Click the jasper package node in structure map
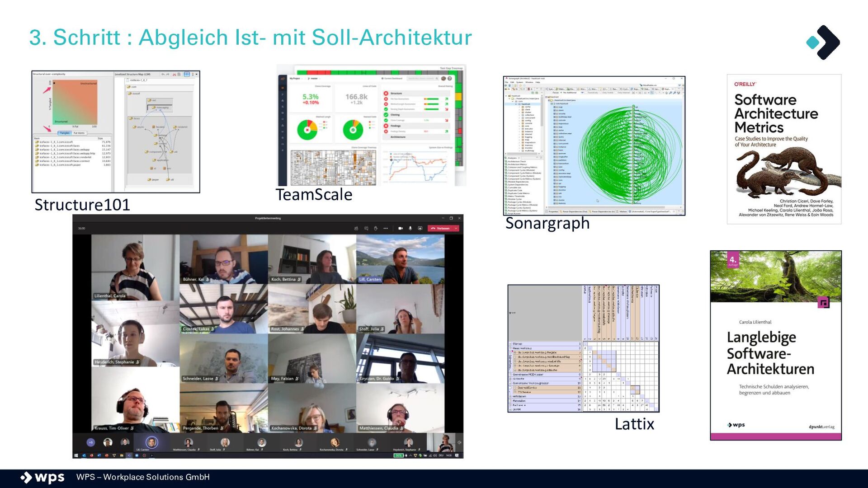 coord(153,180)
